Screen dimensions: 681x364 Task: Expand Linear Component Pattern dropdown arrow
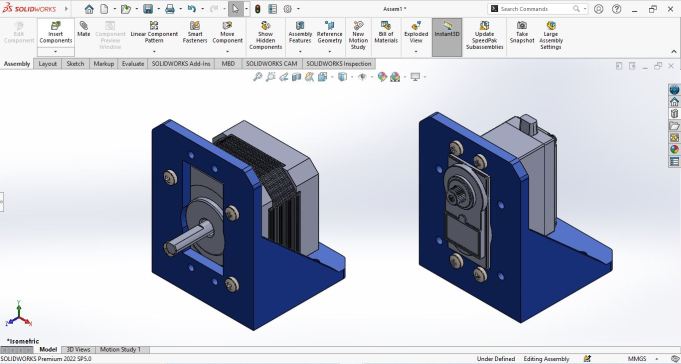154,52
